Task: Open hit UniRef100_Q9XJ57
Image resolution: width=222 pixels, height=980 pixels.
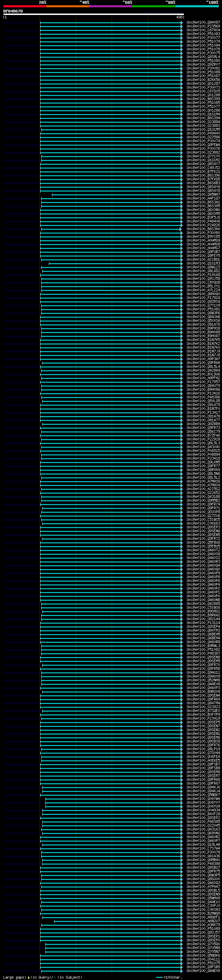Action: pyautogui.click(x=203, y=932)
